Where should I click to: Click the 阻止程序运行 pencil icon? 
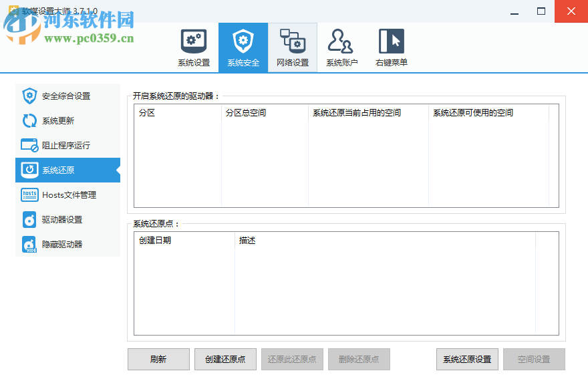click(x=28, y=145)
